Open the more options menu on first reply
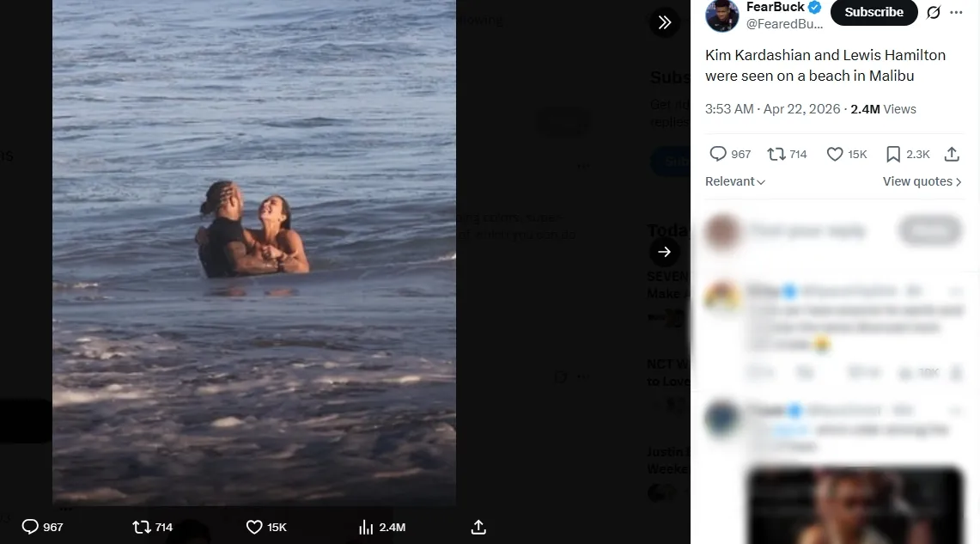 pyautogui.click(x=957, y=290)
